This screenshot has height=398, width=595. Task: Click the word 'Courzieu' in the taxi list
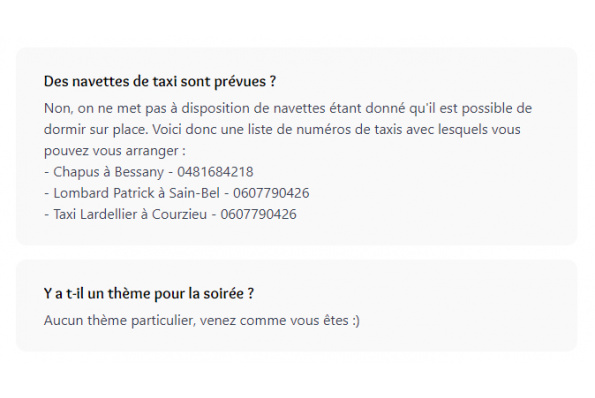coord(179,214)
